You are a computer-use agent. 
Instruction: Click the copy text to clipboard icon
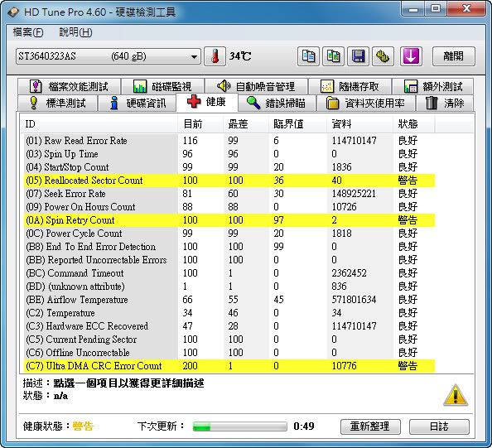point(308,56)
